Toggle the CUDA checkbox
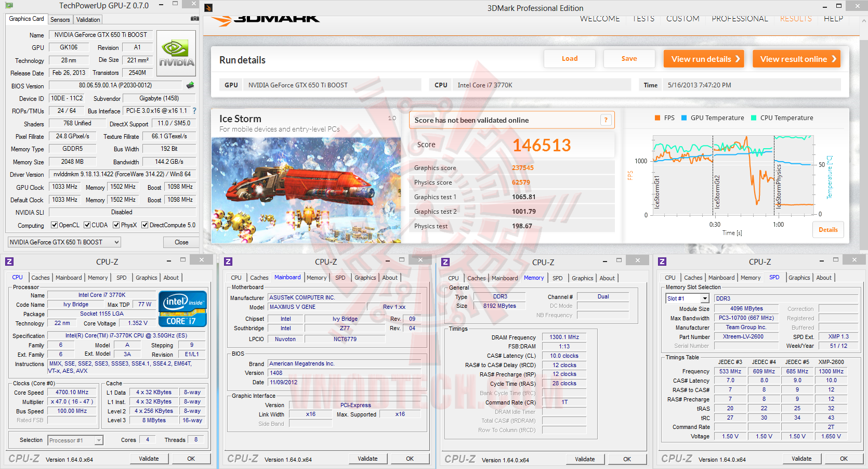868x469 pixels. click(87, 225)
